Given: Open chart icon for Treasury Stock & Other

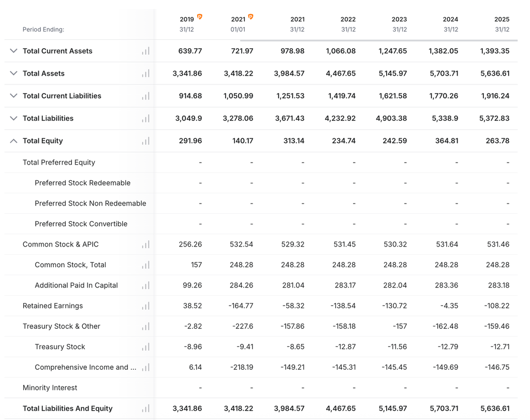Looking at the screenshot, I should click(145, 327).
